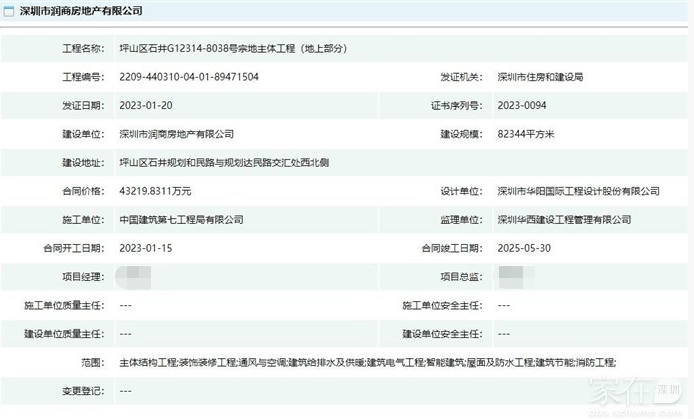
Task: Select construction scale 82344平方米
Action: (x=526, y=134)
